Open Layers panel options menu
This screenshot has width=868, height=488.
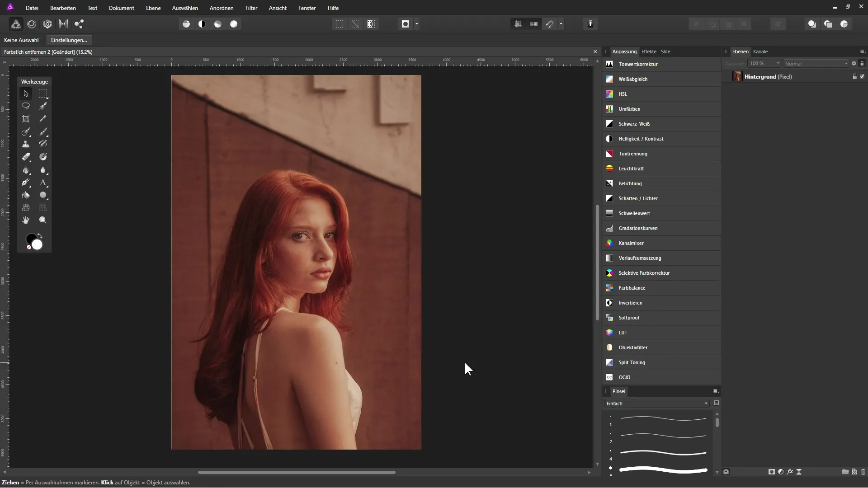(x=862, y=52)
